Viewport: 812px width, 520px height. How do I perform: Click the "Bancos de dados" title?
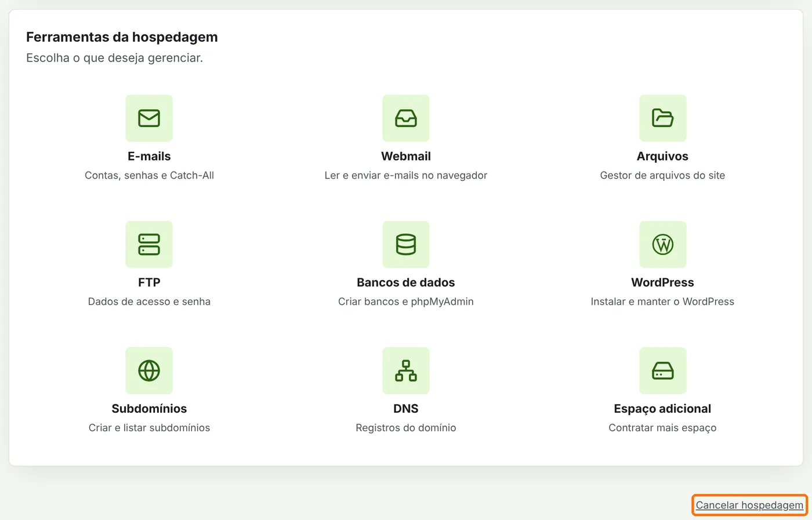(x=406, y=282)
